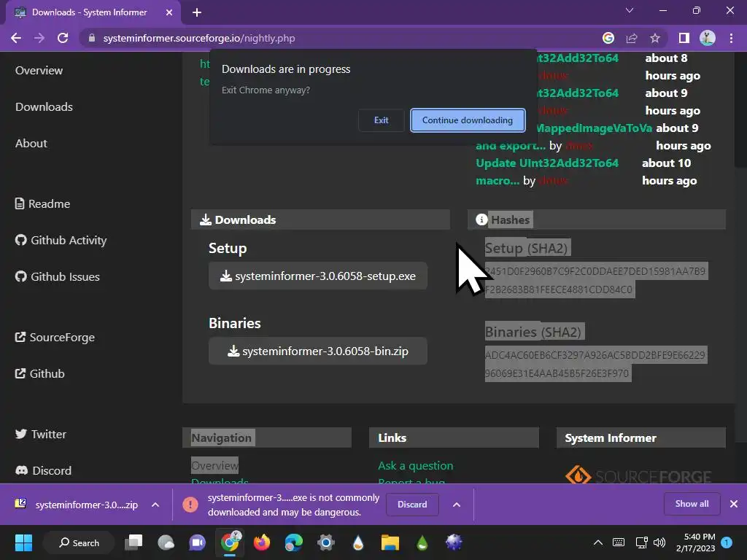Switch to Chrome on taskbar
The width and height of the screenshot is (747, 560).
(230, 542)
